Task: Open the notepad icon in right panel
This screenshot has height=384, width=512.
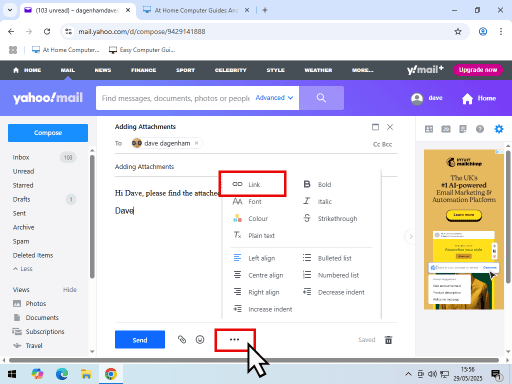Action: click(x=463, y=129)
